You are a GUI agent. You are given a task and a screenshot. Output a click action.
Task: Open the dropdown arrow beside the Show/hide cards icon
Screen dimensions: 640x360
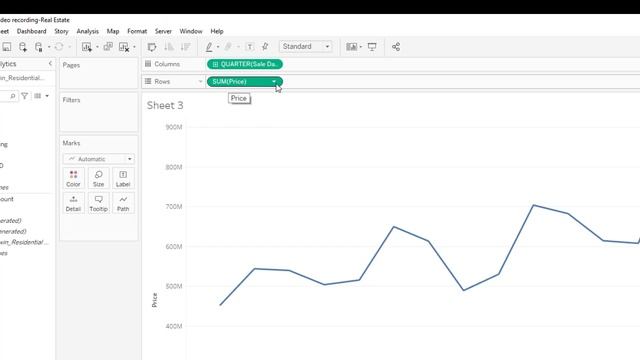360,47
